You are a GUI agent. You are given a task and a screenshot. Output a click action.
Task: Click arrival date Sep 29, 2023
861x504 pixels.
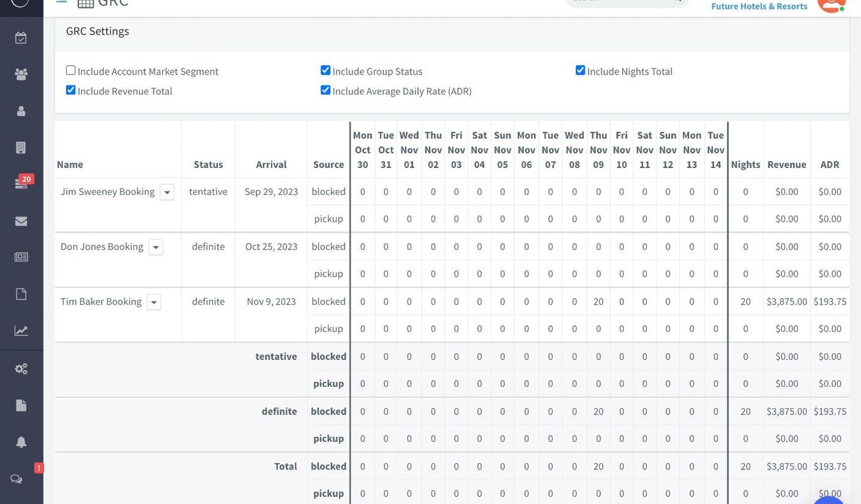tap(271, 192)
